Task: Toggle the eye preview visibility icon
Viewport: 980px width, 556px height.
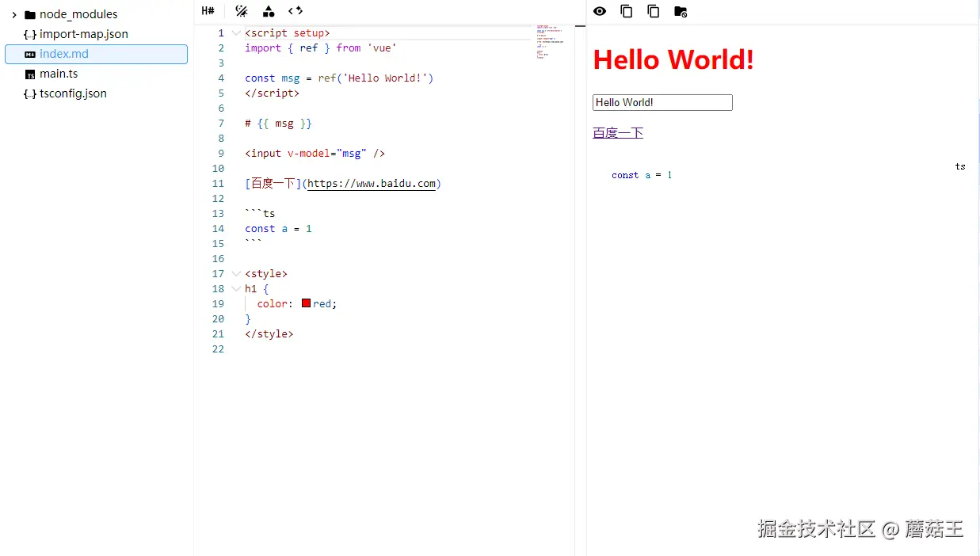Action: (x=600, y=11)
